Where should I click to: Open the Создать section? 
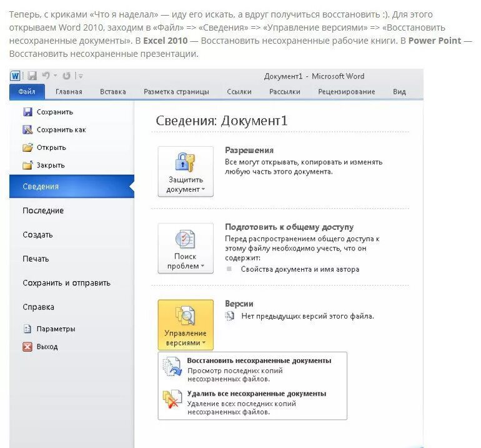click(37, 235)
